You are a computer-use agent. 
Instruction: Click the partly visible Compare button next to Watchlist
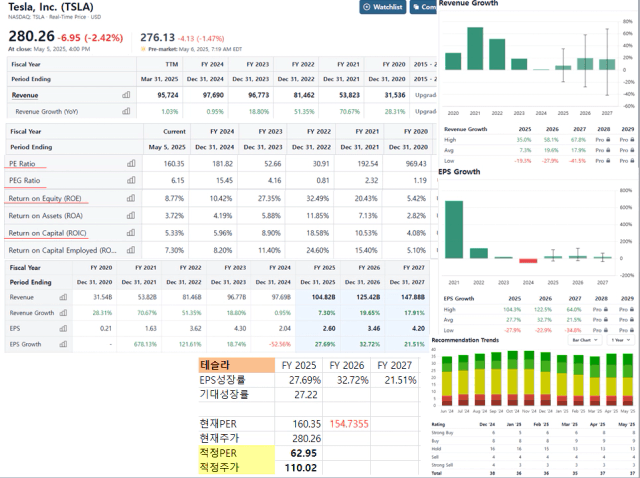(423, 7)
